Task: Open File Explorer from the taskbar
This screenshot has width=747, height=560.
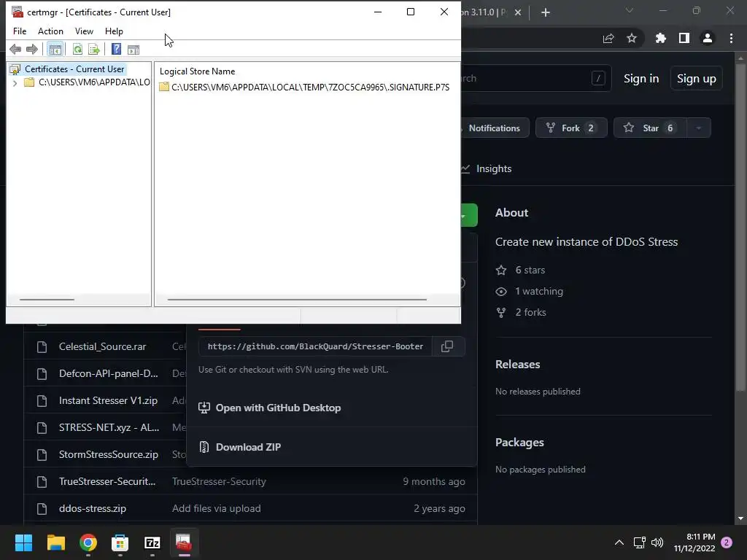Action: click(55, 542)
